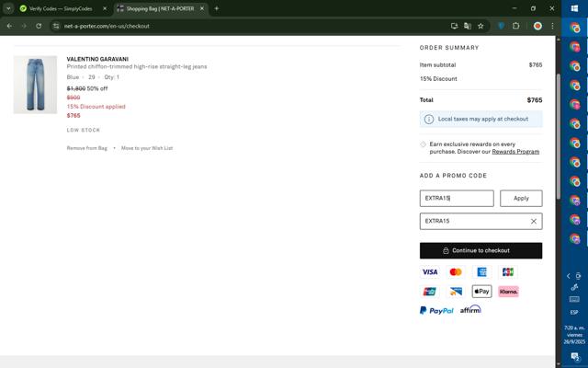Switch the ESP input language indicator
Image resolution: width=588 pixels, height=368 pixels.
click(574, 313)
